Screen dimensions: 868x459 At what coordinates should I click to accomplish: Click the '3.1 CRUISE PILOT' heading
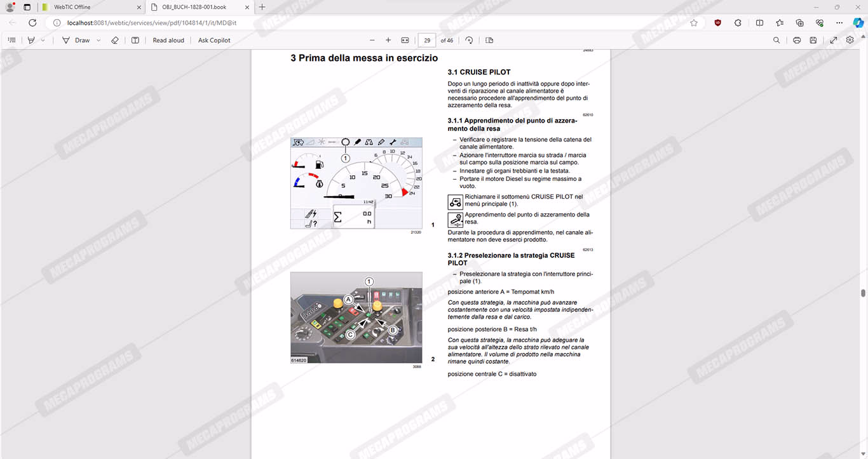479,72
